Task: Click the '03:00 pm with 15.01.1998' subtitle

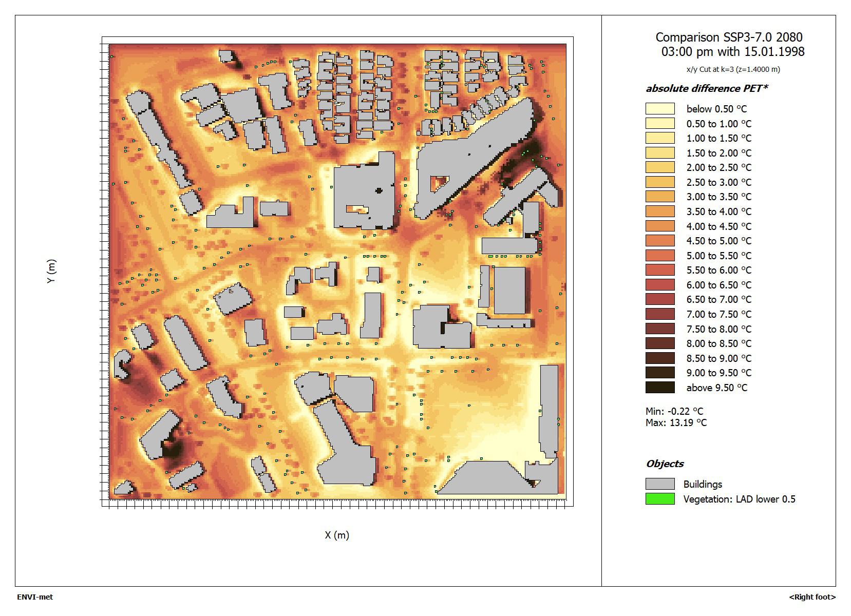Action: [733, 52]
